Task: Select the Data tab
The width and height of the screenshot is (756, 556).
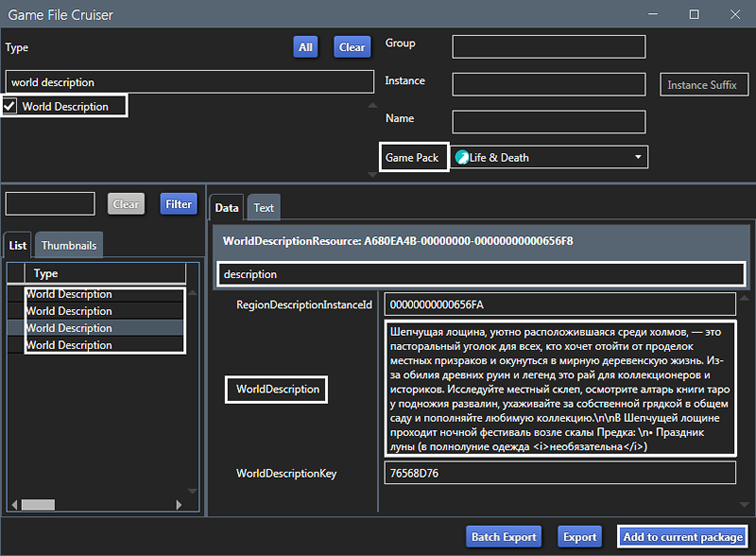Action: coord(227,208)
